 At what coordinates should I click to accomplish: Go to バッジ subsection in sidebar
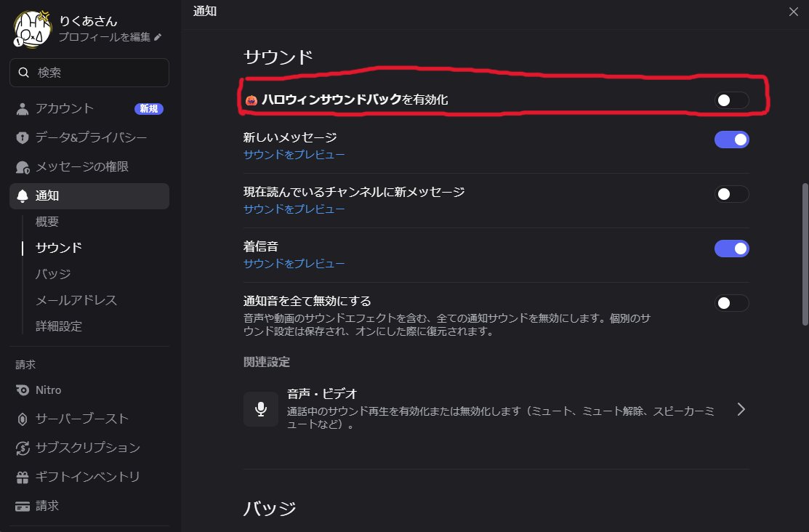52,274
